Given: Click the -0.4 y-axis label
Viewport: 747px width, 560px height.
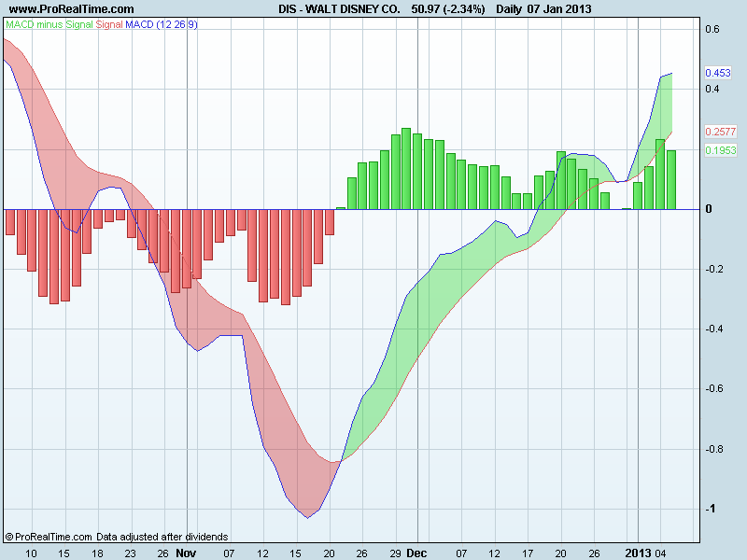Looking at the screenshot, I should click(x=713, y=329).
